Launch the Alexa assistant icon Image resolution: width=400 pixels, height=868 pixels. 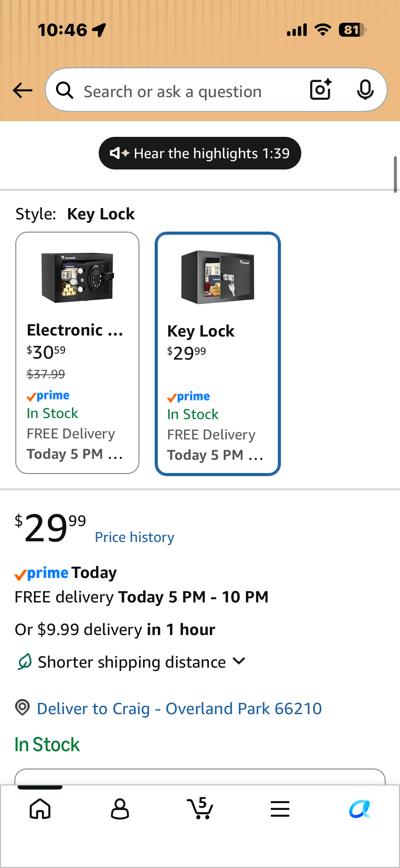(x=360, y=809)
